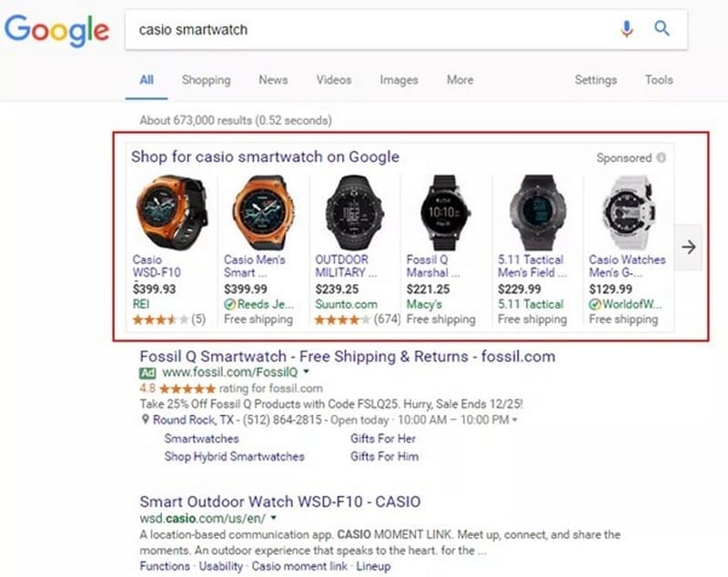Switch to the Shopping tab
The image size is (728, 577).
(206, 80)
